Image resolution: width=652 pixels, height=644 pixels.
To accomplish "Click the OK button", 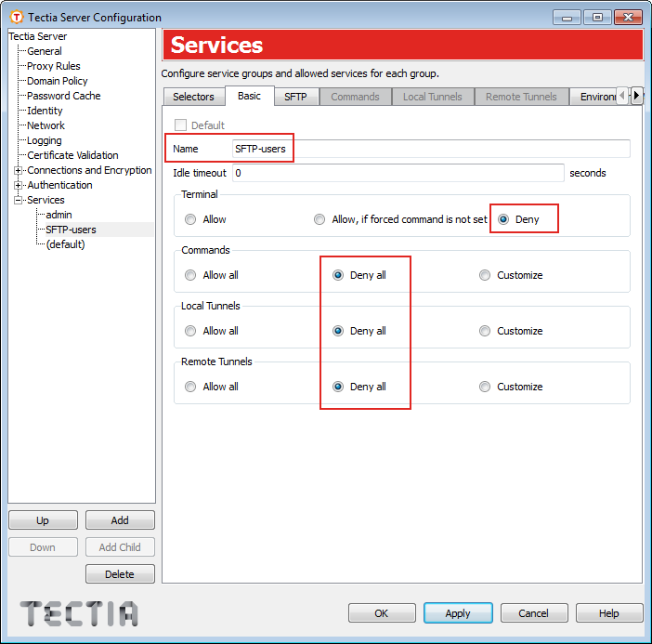I will [382, 613].
